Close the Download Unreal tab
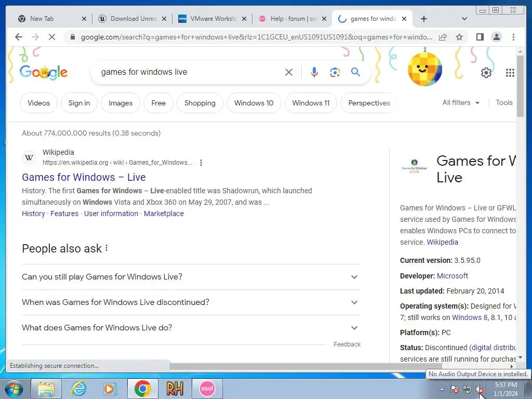This screenshot has width=532, height=399. 164,19
